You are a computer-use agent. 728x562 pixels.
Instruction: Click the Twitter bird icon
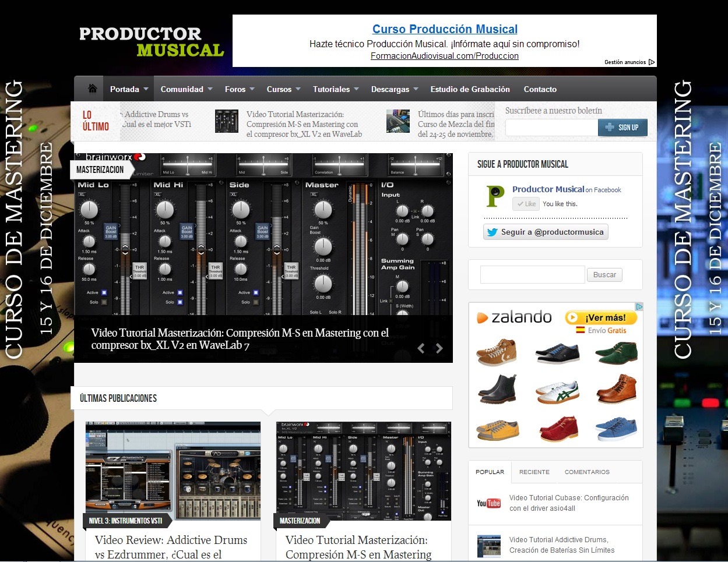493,232
